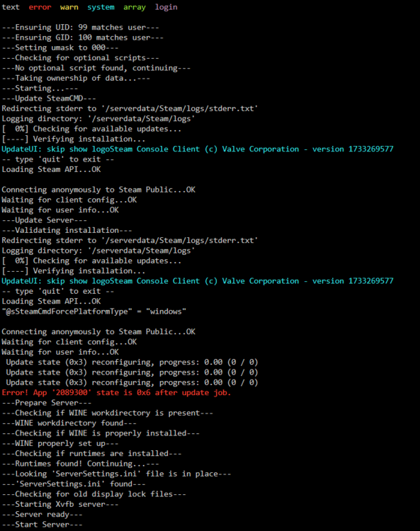The height and width of the screenshot is (531, 420).
Task: Click the white 'text' legend label
Action: coord(11,7)
